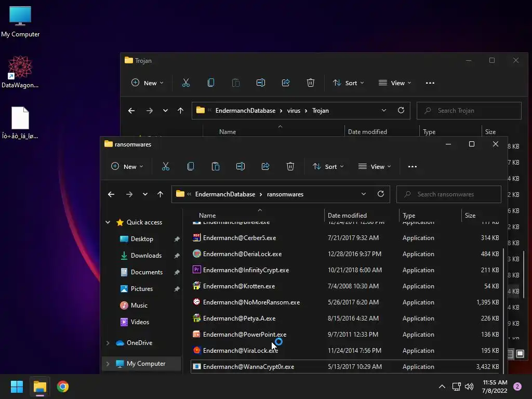Click Cut icon in Trojan window toolbar
Image resolution: width=532 pixels, height=399 pixels.
coord(186,83)
